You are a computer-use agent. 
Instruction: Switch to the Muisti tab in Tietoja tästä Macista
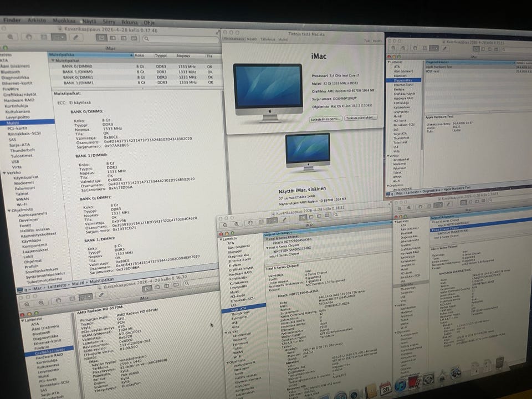coord(283,40)
